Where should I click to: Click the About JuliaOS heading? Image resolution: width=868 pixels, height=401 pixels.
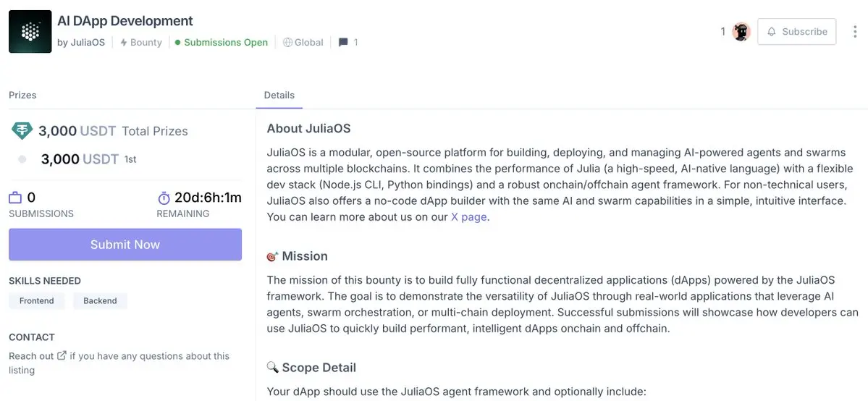pyautogui.click(x=309, y=129)
